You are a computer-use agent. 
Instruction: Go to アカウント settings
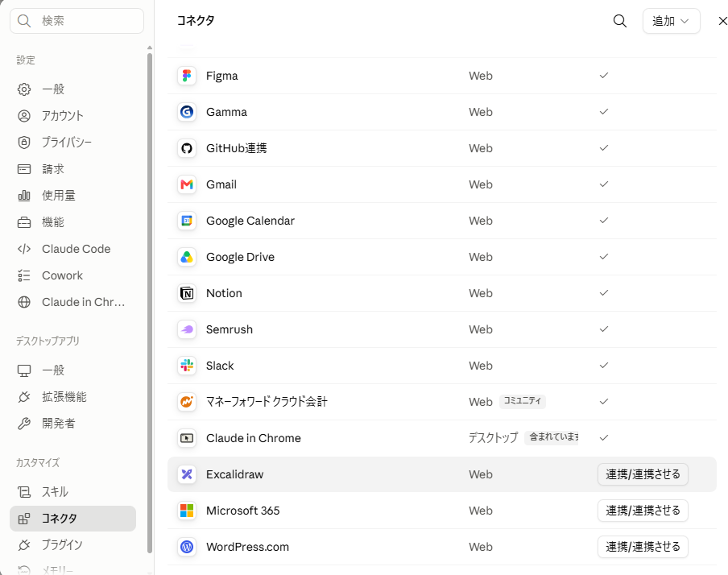tap(73, 116)
